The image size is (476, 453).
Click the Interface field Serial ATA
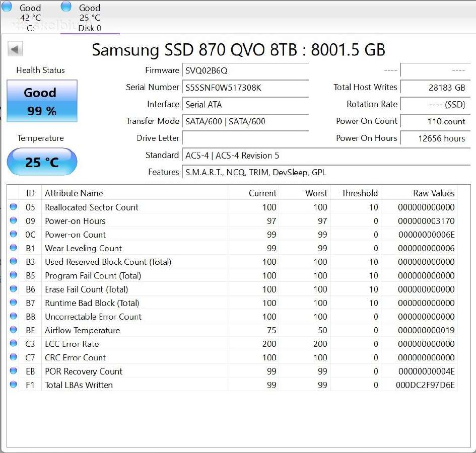[x=245, y=105]
